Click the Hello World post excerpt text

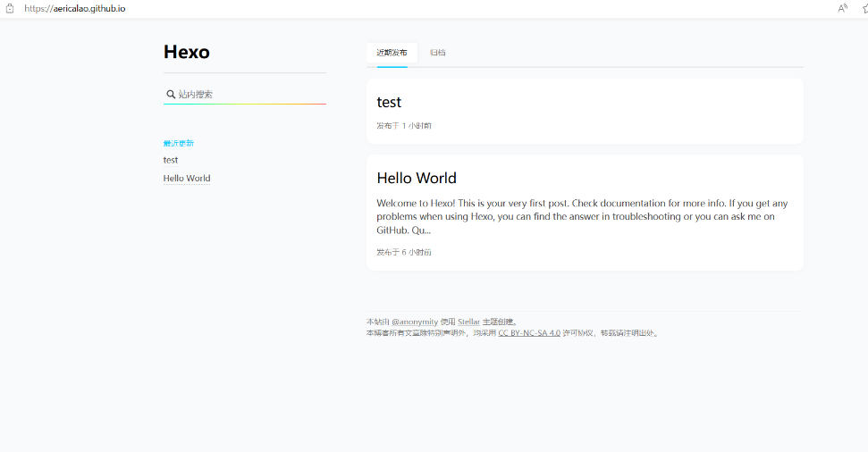[x=582, y=216]
